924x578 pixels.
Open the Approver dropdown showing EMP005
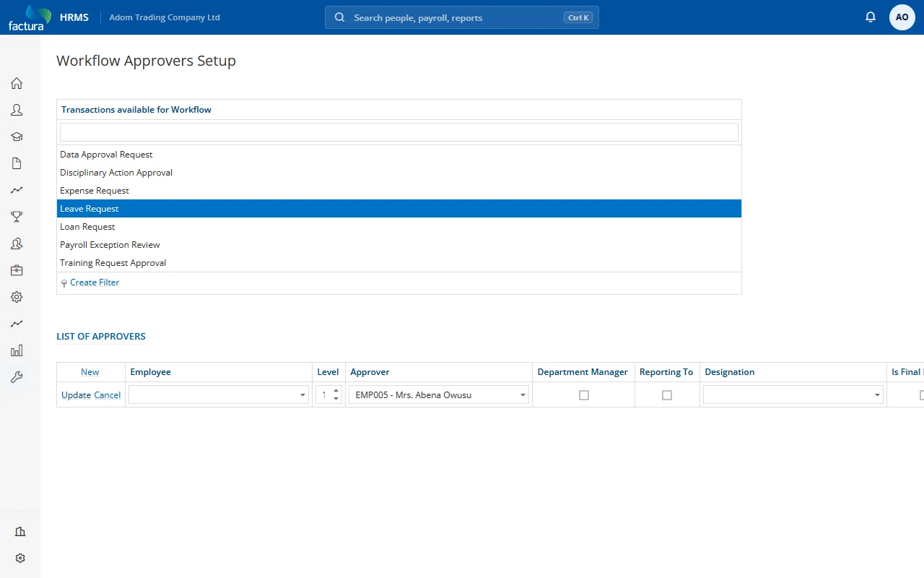tap(439, 394)
